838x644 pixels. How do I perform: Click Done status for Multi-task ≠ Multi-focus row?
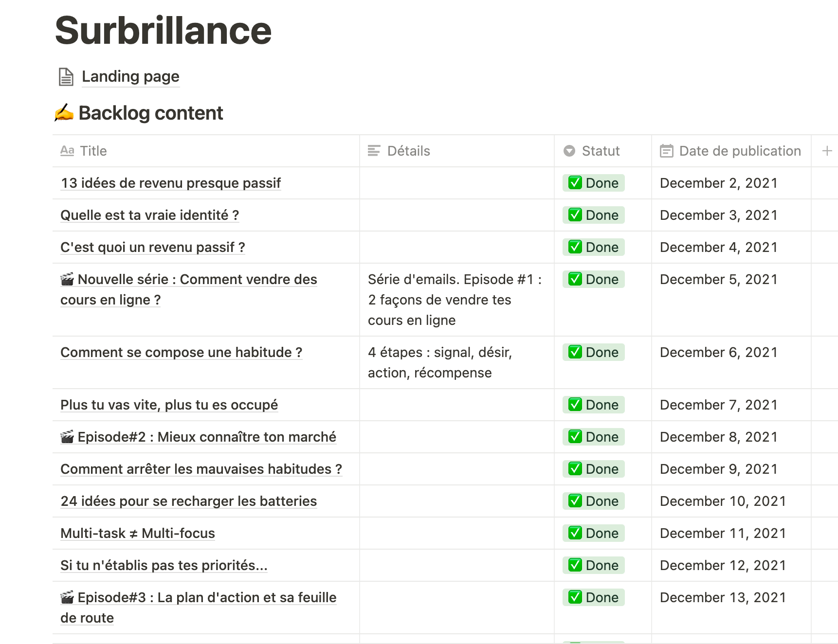(593, 533)
